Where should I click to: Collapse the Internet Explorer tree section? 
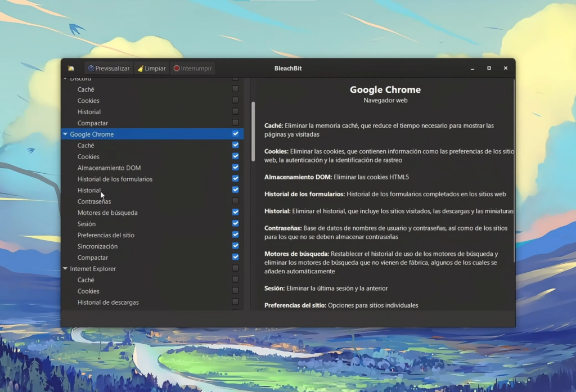click(x=65, y=269)
